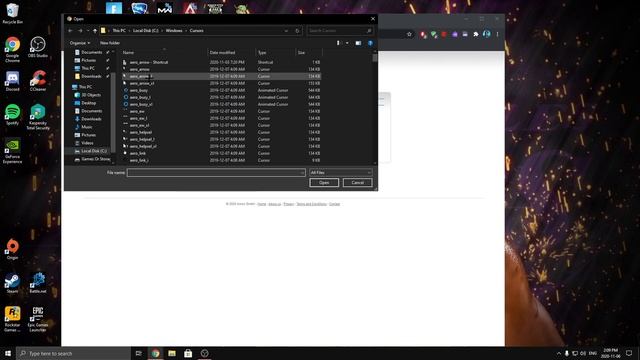The width and height of the screenshot is (640, 360).
Task: Launch CCleaner desktop shortcut
Action: point(38,81)
